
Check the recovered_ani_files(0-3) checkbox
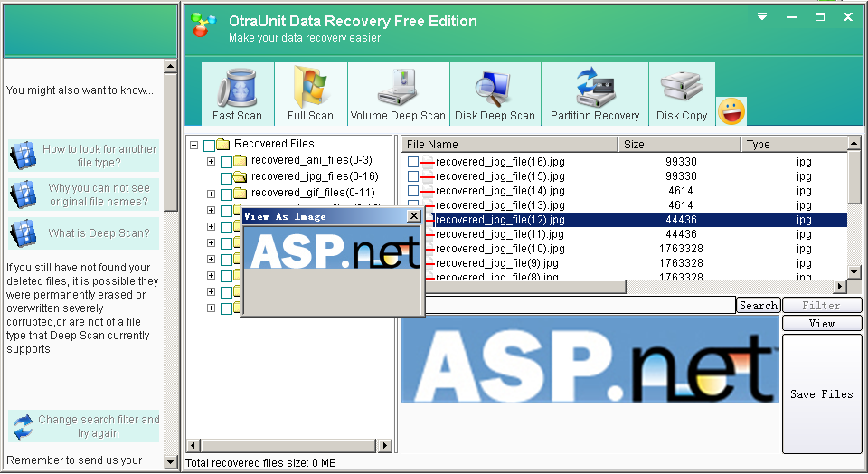(x=226, y=162)
